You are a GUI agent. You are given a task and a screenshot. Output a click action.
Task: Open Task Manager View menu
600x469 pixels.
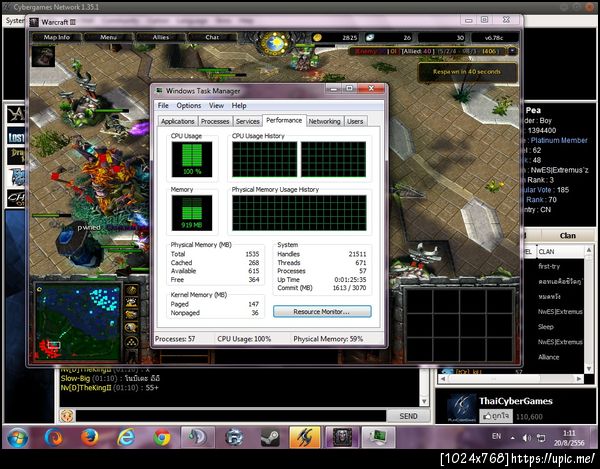pos(216,106)
